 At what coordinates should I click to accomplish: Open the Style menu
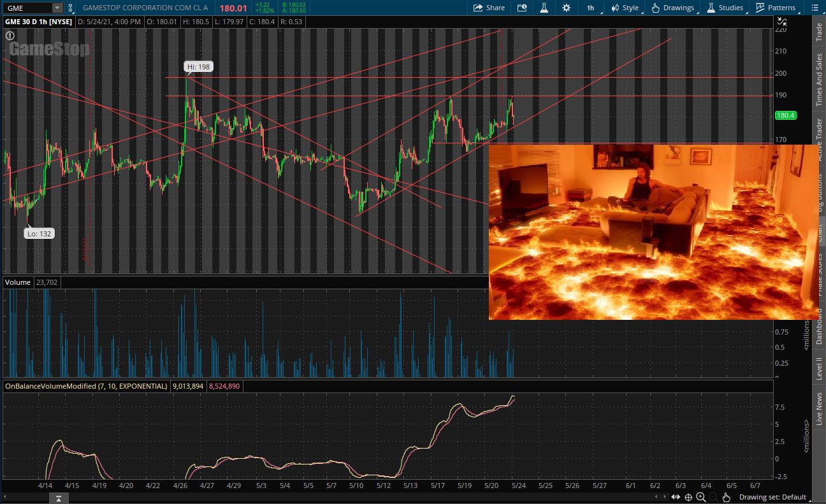click(x=624, y=8)
